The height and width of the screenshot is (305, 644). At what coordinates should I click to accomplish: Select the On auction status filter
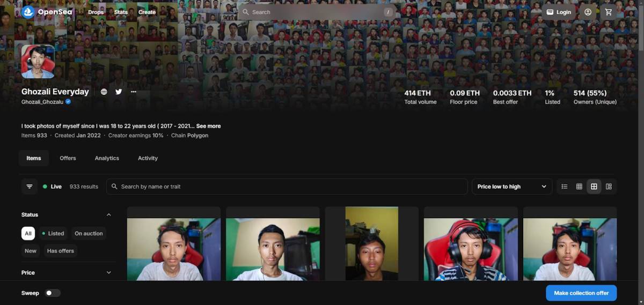[89, 233]
